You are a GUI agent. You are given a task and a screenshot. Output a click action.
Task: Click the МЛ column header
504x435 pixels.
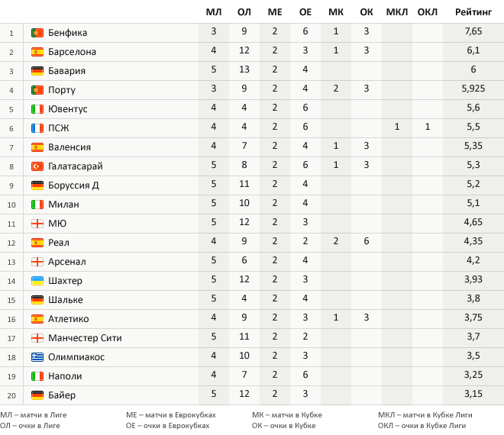[x=214, y=12]
